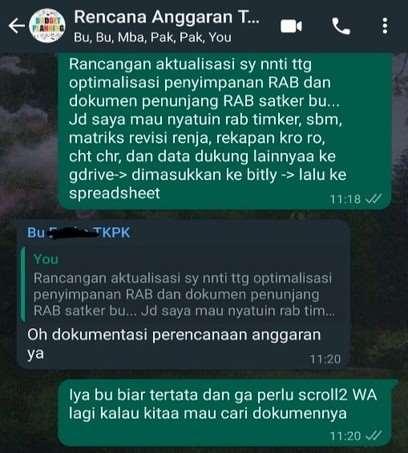Screen dimensions: 408x453
Task: Start a video call
Action: 291,26
